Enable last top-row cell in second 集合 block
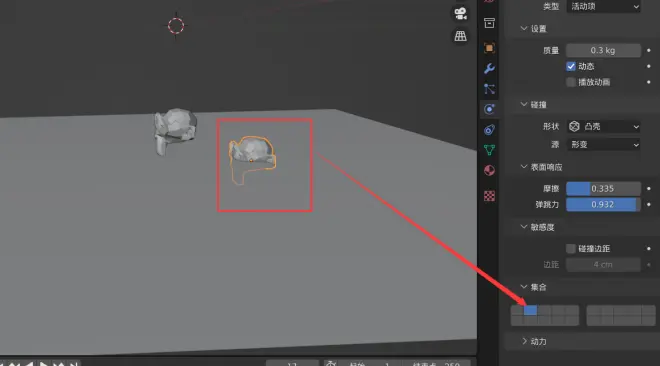 click(x=649, y=310)
